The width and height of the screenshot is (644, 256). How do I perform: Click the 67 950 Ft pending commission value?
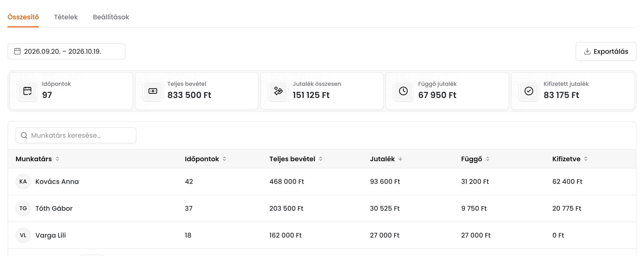pyautogui.click(x=437, y=95)
